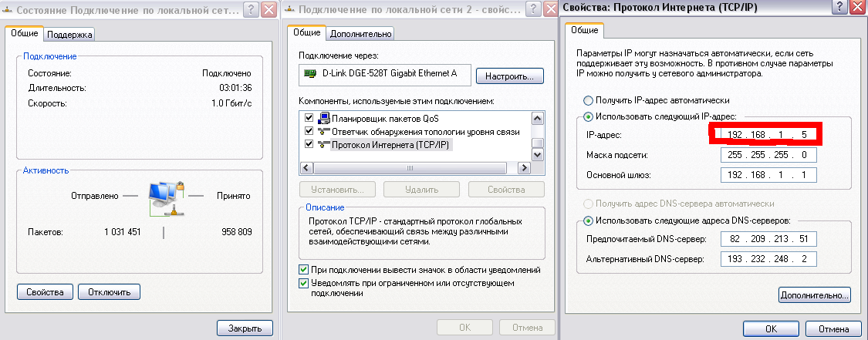Toggle notification area icon on connection checkbox
This screenshot has width=868, height=340.
[303, 271]
